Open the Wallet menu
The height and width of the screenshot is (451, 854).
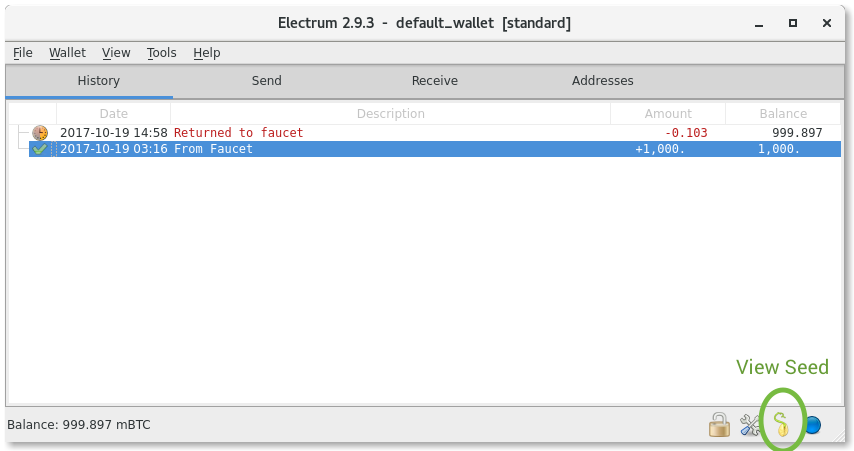coord(67,53)
